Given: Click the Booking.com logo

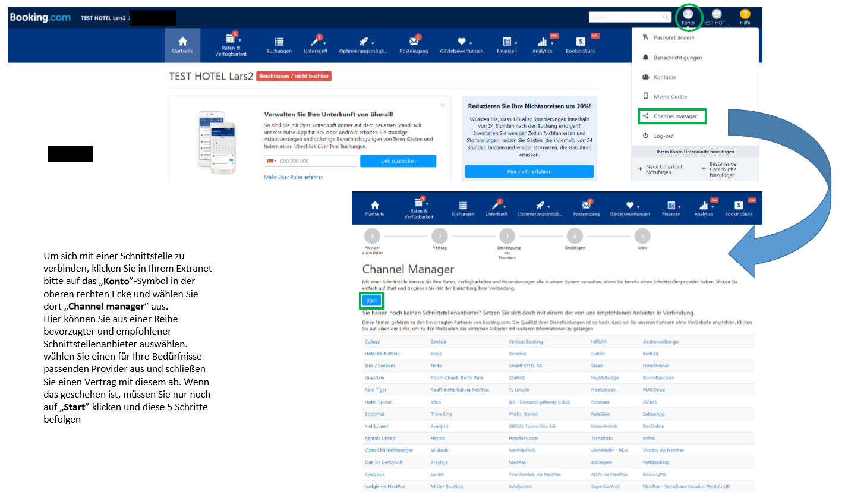Looking at the screenshot, I should 40,18.
